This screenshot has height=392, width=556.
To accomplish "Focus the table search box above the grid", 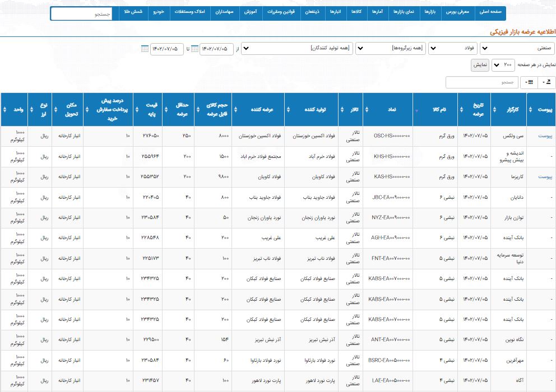I will point(482,82).
